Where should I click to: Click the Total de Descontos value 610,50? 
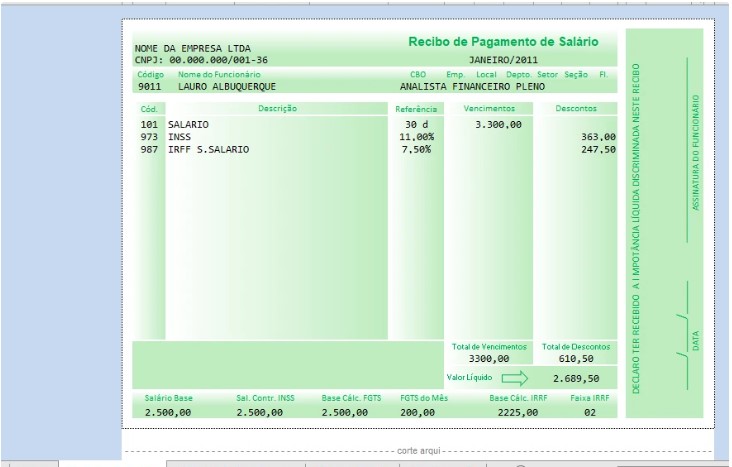pyautogui.click(x=575, y=358)
